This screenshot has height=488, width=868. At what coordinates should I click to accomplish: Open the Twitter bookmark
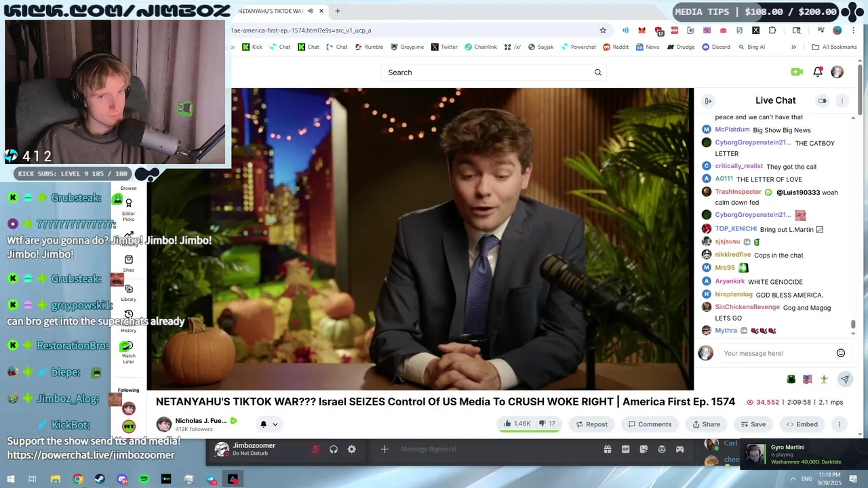tap(444, 47)
